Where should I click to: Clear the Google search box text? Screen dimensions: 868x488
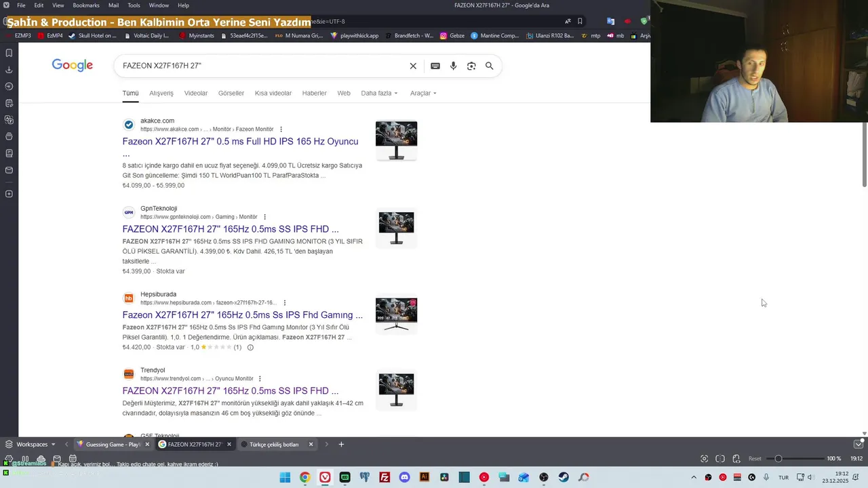coord(413,66)
